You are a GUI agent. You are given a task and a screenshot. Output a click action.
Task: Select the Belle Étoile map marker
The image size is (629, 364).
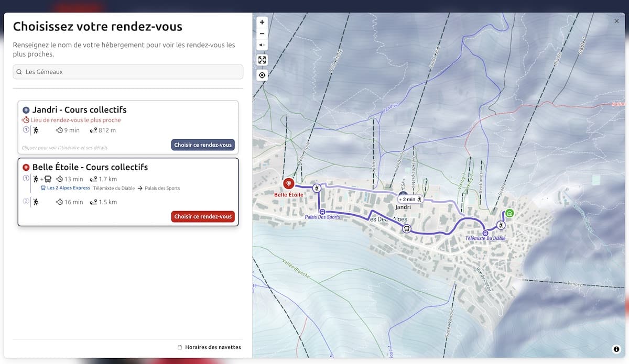pyautogui.click(x=289, y=183)
